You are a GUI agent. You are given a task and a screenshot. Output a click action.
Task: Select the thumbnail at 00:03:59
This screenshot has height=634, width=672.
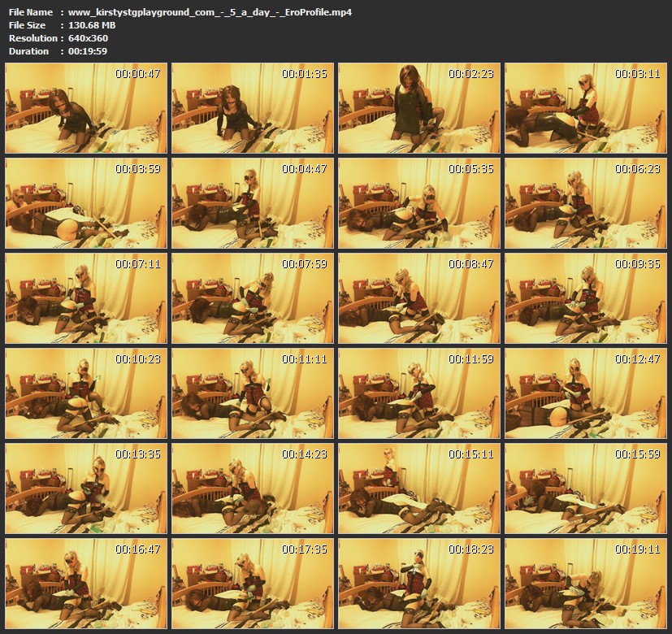[86, 204]
